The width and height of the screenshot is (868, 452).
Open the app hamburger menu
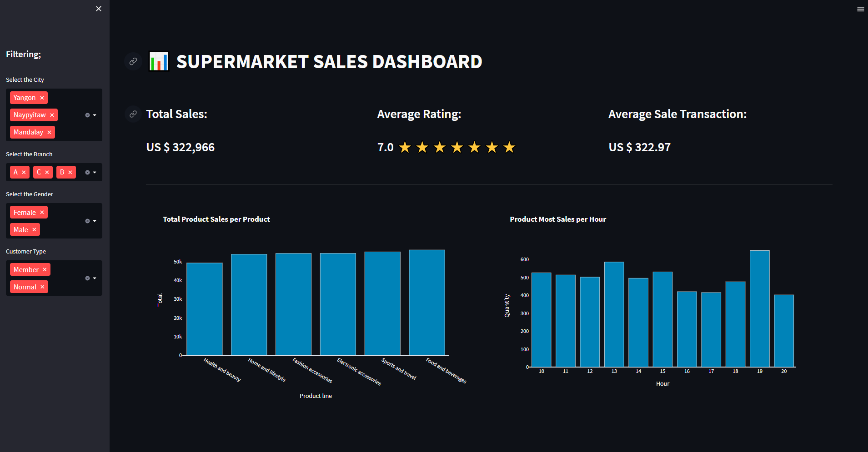pos(860,9)
